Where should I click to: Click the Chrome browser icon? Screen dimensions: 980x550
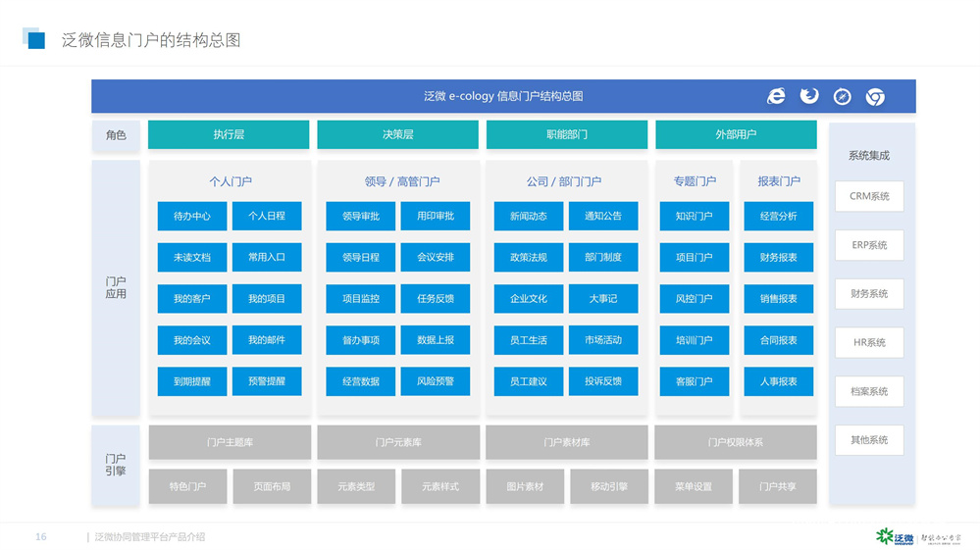click(x=875, y=97)
